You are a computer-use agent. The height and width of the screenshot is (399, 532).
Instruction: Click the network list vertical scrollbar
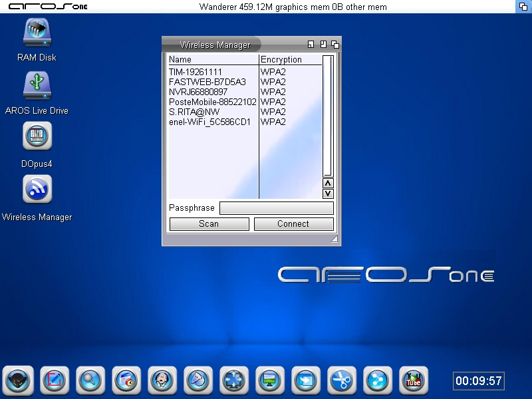[328, 116]
